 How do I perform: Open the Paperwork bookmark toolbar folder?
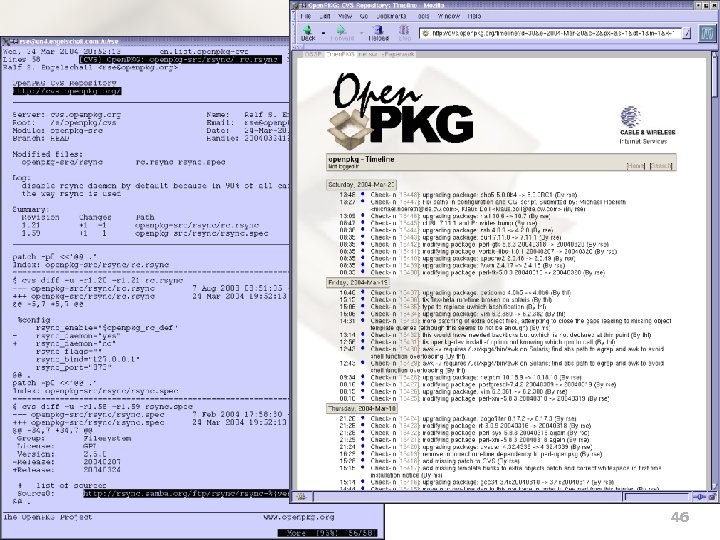pos(398,54)
